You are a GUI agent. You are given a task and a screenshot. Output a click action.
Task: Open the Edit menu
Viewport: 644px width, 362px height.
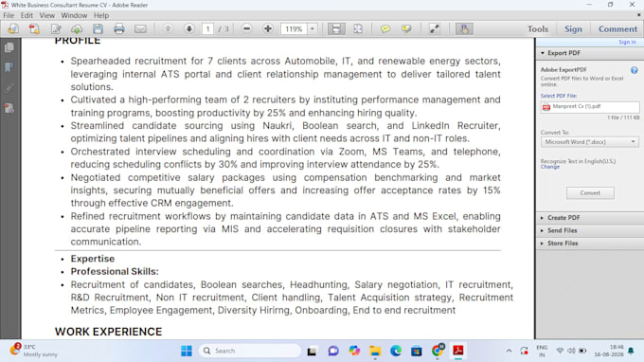[27, 15]
